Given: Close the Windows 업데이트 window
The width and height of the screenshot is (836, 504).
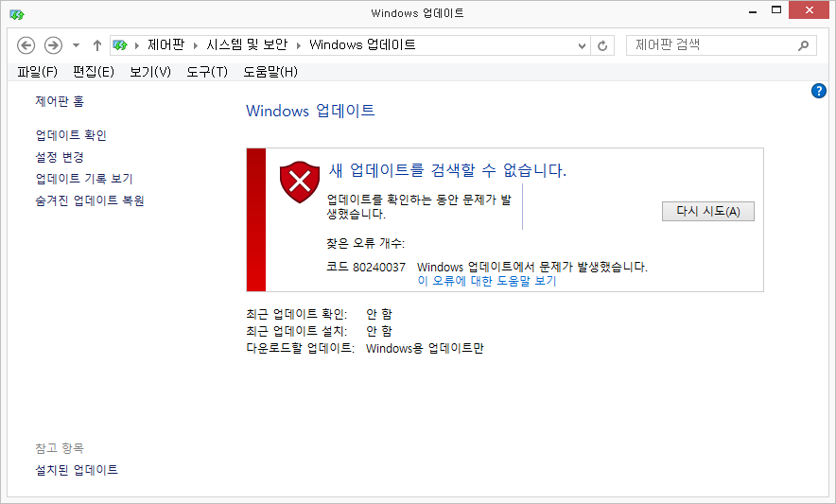Looking at the screenshot, I should pos(809,10).
